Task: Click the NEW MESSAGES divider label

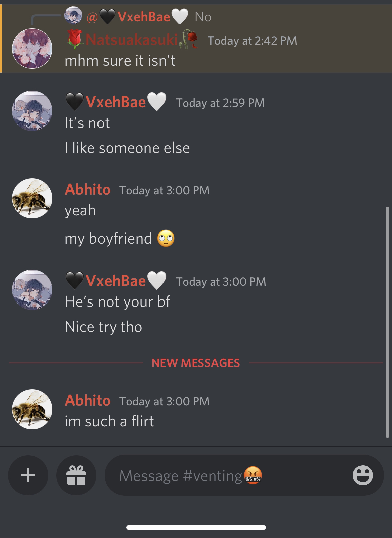Action: click(196, 363)
